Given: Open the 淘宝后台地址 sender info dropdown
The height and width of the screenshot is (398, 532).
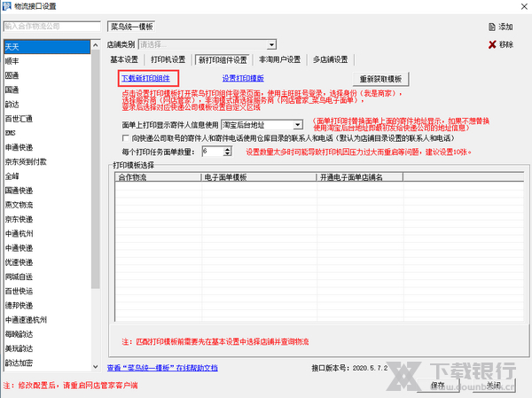Looking at the screenshot, I should click(x=298, y=125).
